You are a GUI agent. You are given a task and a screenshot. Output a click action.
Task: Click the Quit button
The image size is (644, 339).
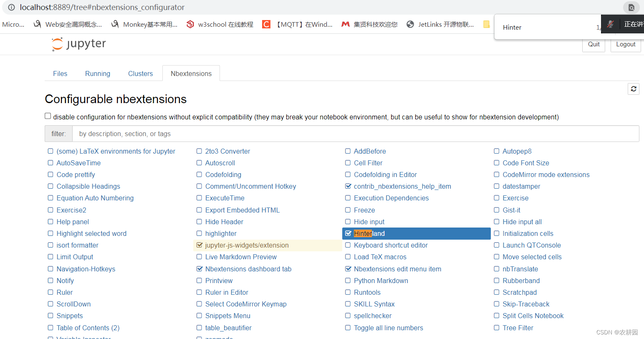[593, 44]
